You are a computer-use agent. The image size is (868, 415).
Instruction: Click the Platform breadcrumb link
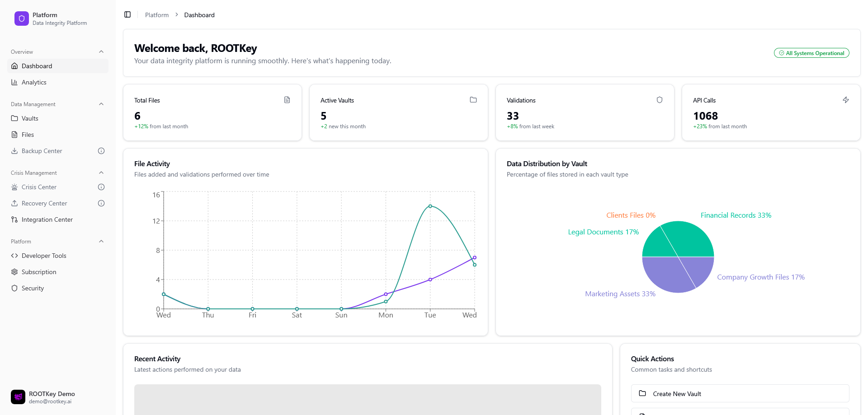tap(157, 15)
